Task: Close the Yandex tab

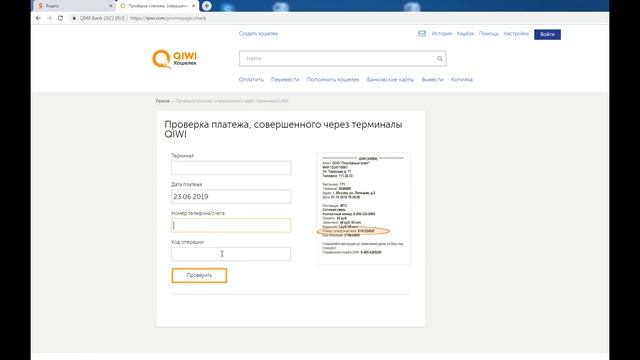Action: click(x=111, y=6)
